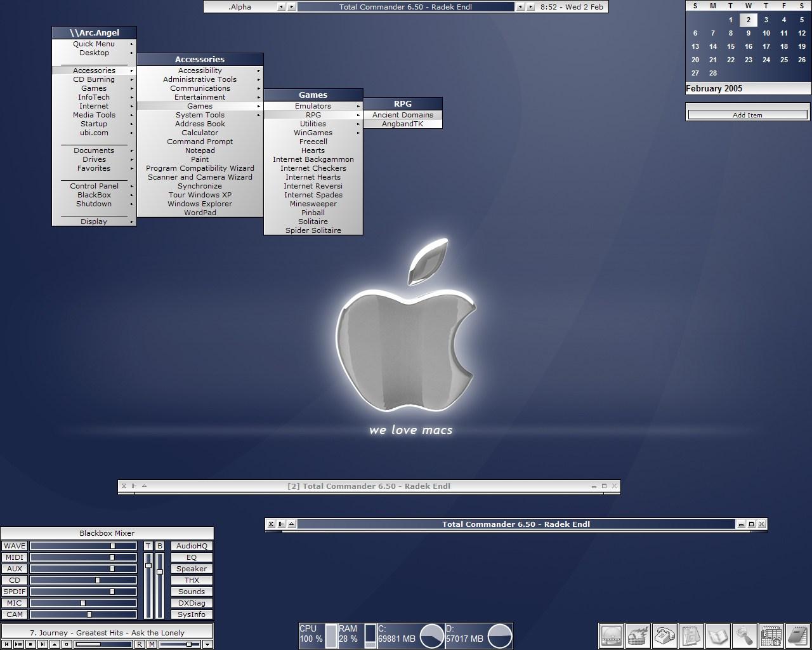Click the Sounds button in mixer
The height and width of the screenshot is (650, 812).
192,592
